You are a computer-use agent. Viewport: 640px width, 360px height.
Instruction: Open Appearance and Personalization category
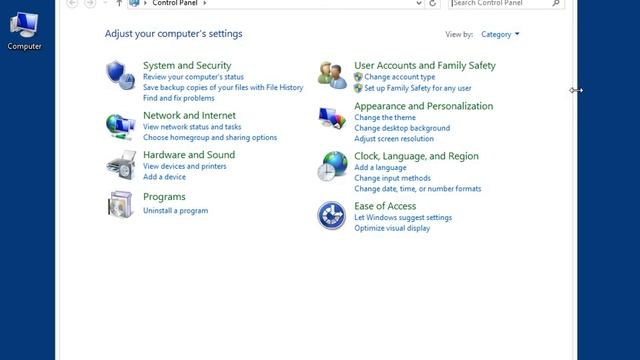click(424, 106)
